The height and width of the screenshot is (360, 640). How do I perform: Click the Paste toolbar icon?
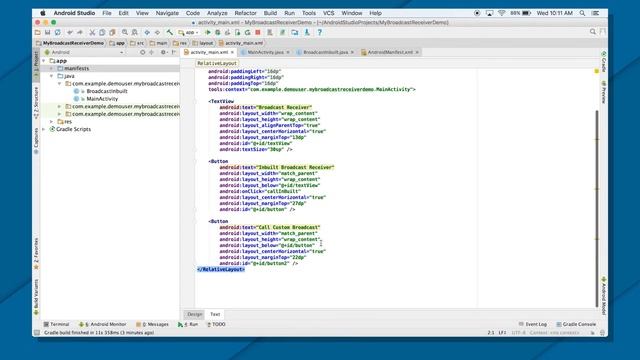[x=112, y=32]
